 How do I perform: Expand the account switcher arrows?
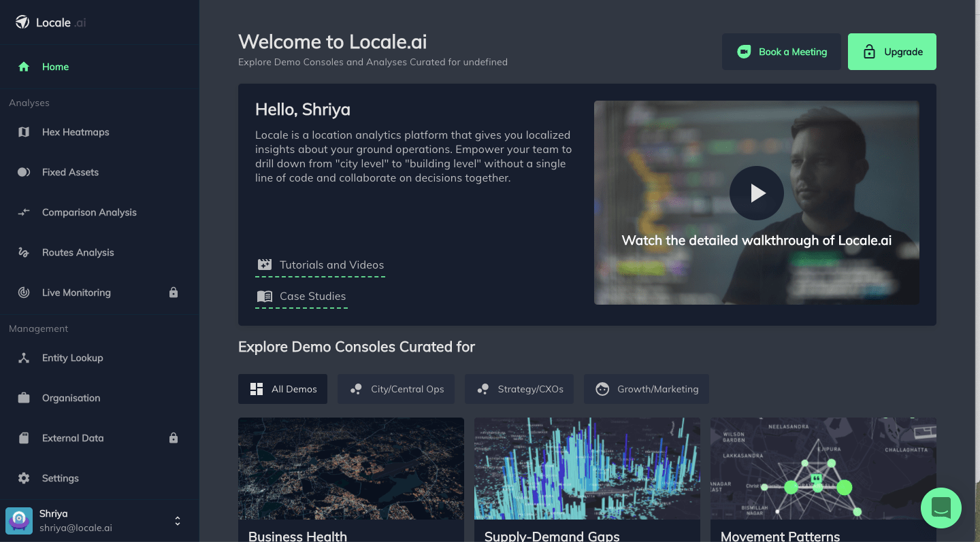pos(178,521)
